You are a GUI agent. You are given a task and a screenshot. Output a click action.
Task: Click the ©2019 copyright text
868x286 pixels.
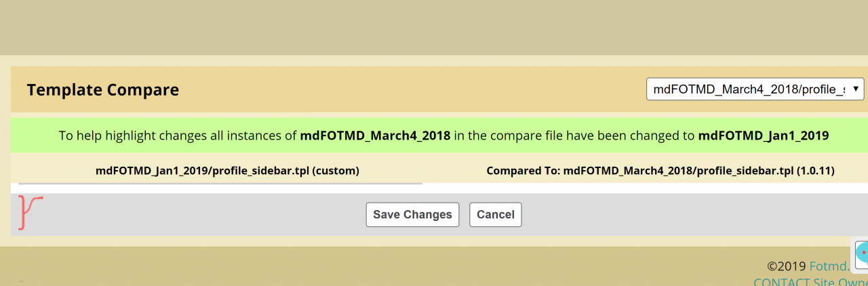click(x=787, y=266)
